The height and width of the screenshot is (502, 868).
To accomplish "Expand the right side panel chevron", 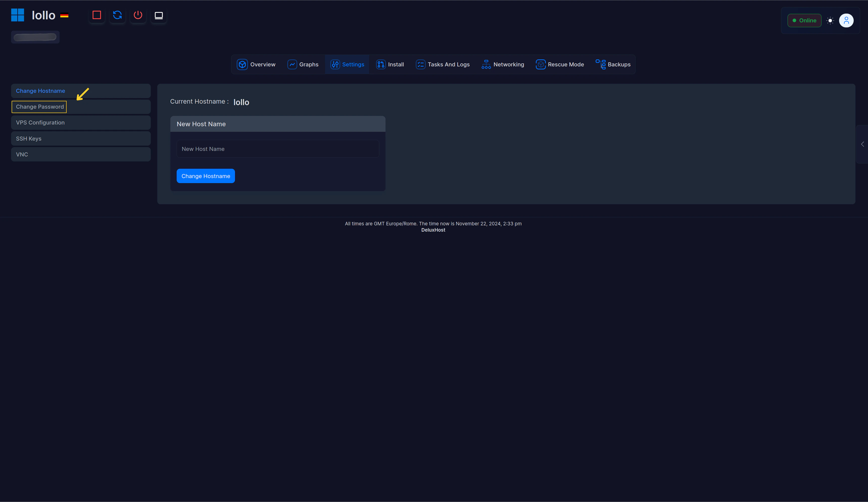I will 862,144.
